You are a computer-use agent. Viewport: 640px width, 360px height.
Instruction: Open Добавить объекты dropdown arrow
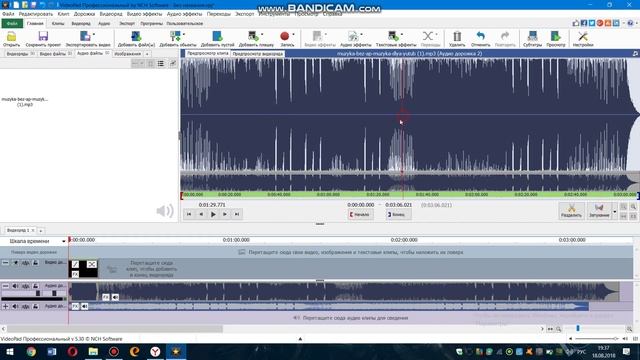pos(184,35)
